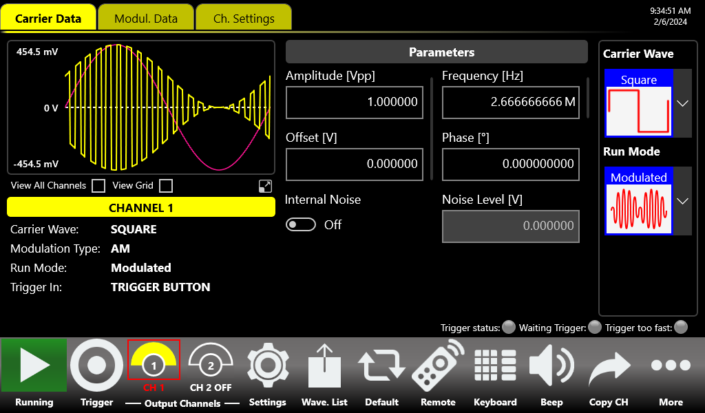Click the Parameters header bar

(437, 52)
